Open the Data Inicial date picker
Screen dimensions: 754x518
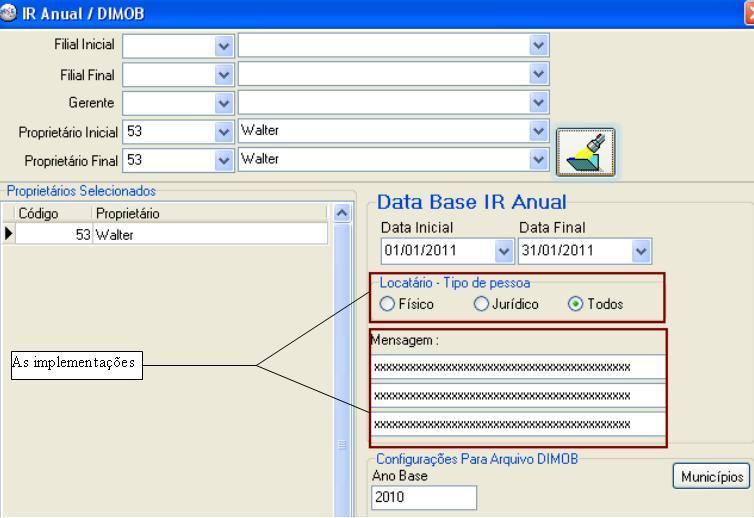tap(502, 250)
